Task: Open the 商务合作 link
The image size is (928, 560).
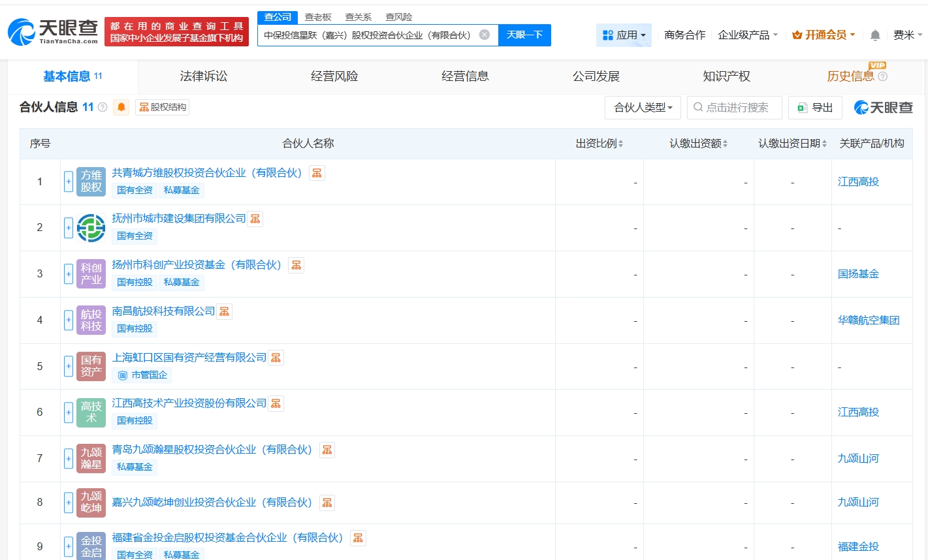Action: pos(684,35)
